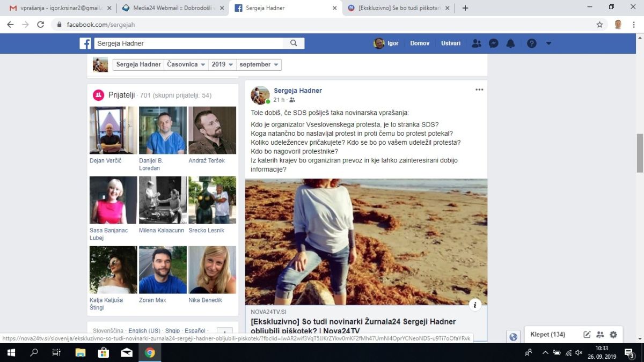The image size is (644, 362).
Task: Expand the Časovnica dropdown
Action: 186,64
